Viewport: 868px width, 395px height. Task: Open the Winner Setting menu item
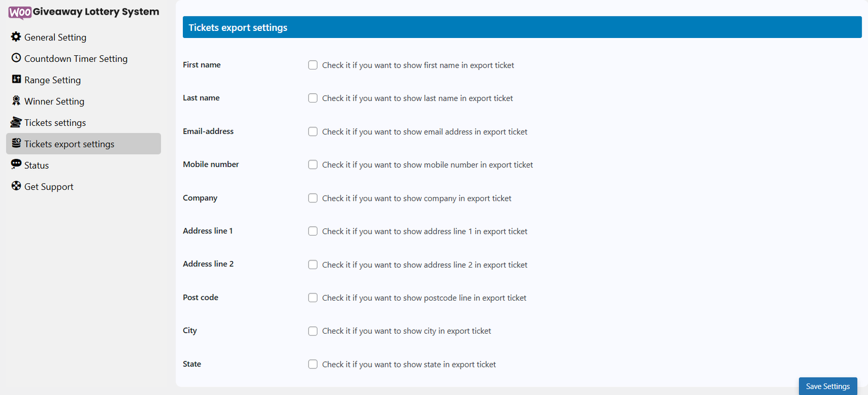54,101
